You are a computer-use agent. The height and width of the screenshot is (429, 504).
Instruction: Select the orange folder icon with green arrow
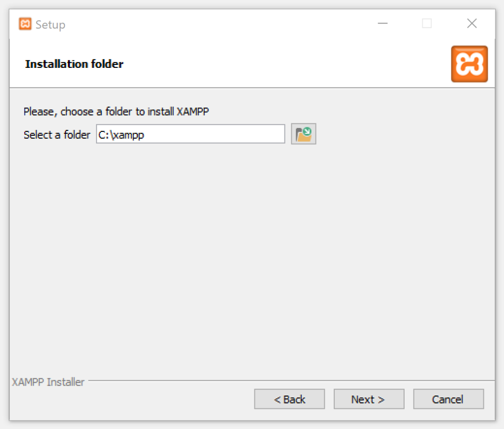tap(303, 133)
